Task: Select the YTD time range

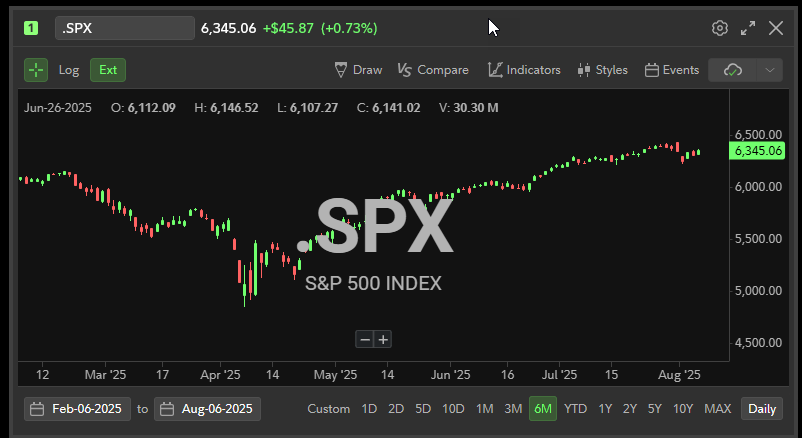Action: [575, 409]
